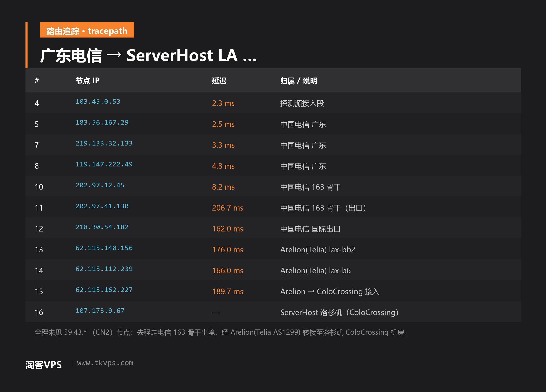Click Arelion → ColoCrossing 接入 description
Image resolution: width=546 pixels, height=392 pixels.
click(330, 292)
